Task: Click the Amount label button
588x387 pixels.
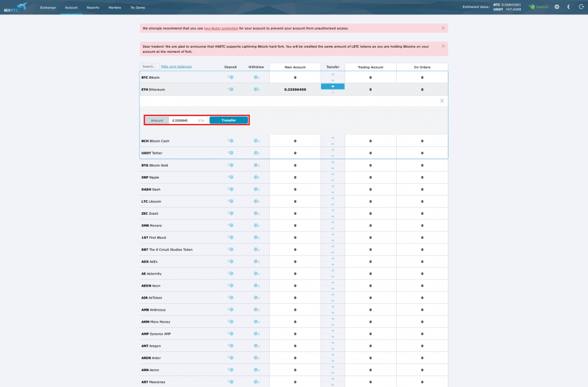Action: tap(157, 121)
